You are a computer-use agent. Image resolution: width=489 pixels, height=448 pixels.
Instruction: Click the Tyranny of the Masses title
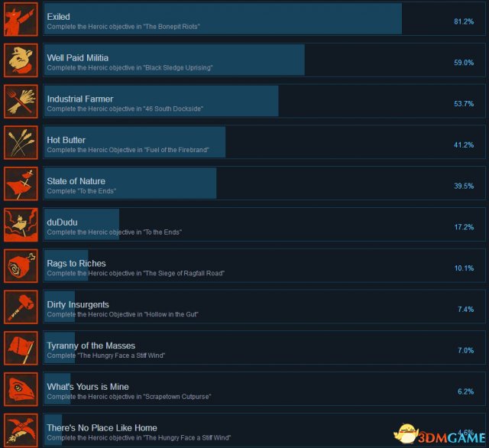pos(91,346)
